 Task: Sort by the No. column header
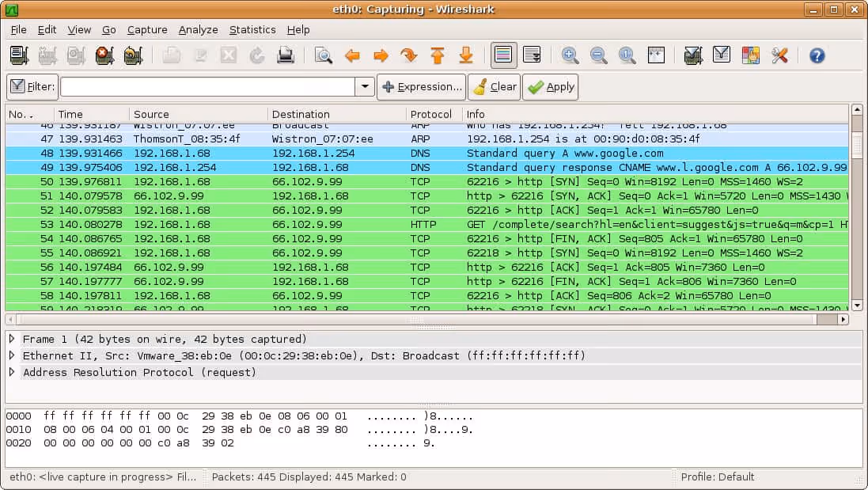click(x=30, y=114)
